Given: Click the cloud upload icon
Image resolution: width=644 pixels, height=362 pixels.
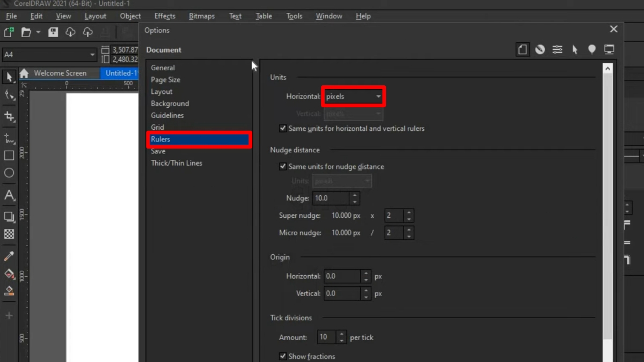Looking at the screenshot, I should pos(88,32).
